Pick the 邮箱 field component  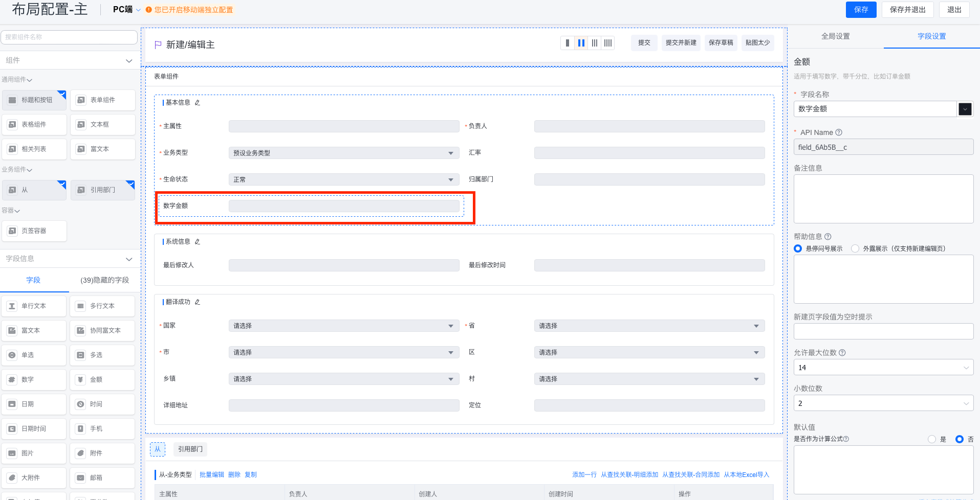pos(102,478)
